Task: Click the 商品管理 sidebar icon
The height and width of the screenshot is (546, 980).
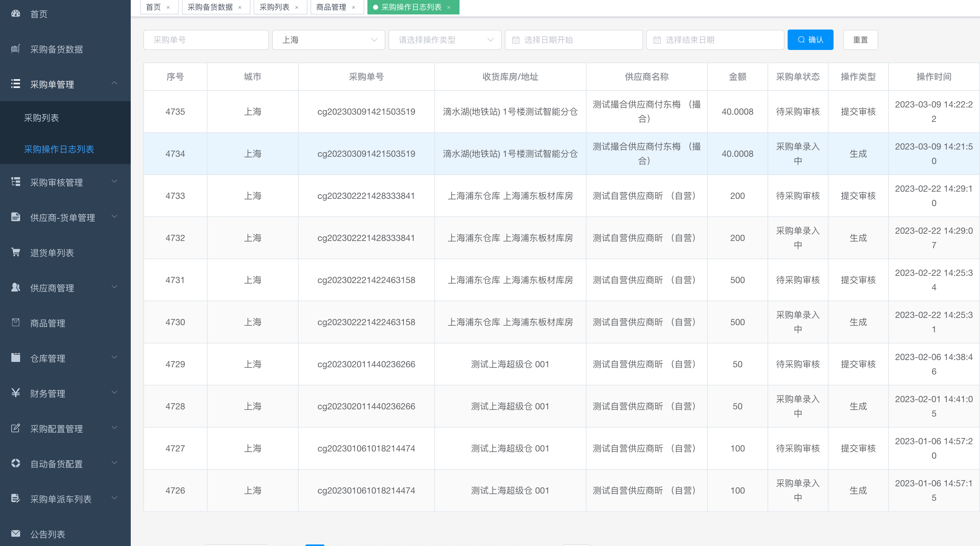Action: point(16,322)
